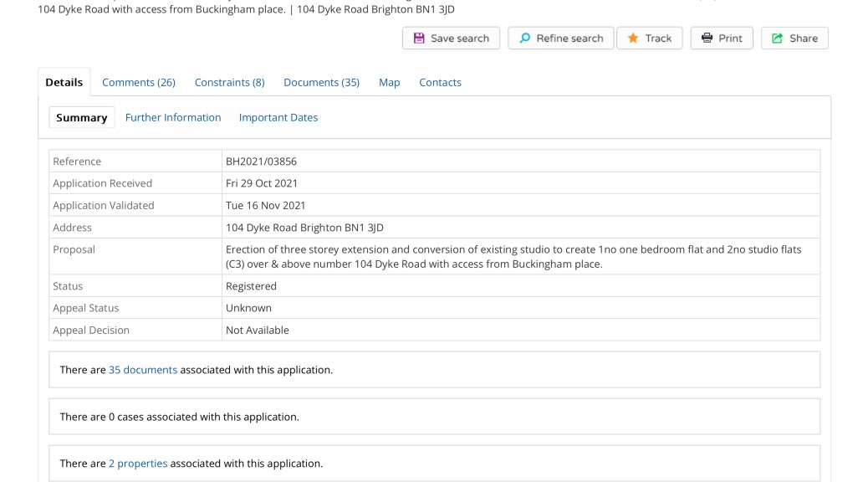Click the Share arrow icon
Viewport: 868px width, 482px height.
tap(778, 38)
